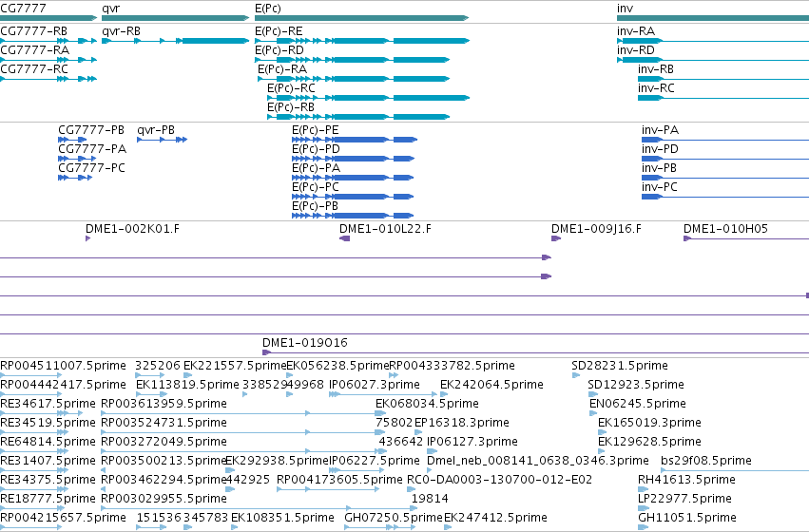
Task: Select protein E(Pc)-PA
Action: (316, 168)
